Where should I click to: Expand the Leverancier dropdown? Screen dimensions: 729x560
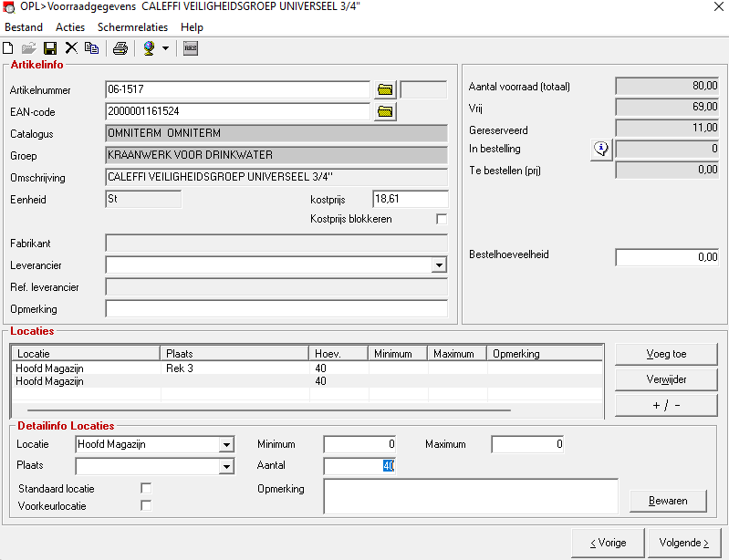pos(439,265)
